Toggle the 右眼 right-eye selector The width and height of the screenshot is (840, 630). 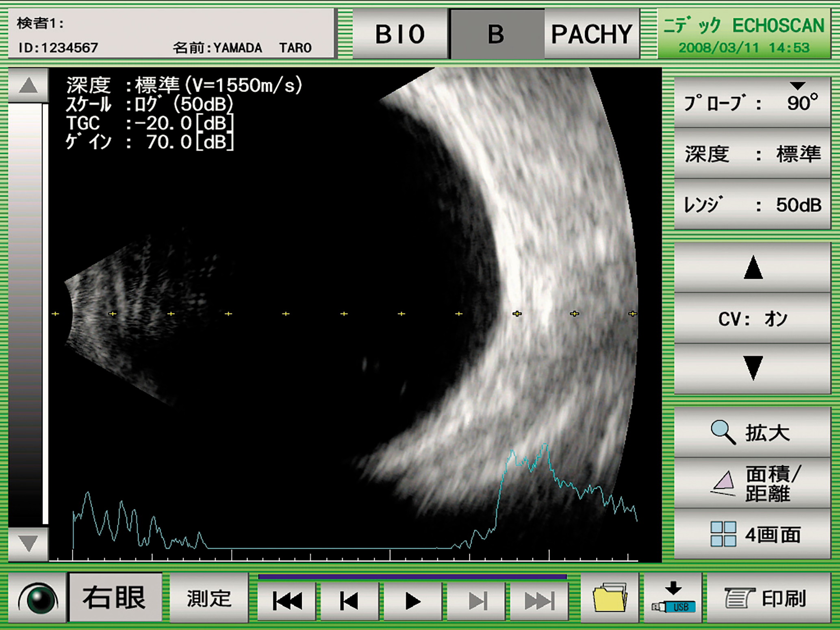[x=115, y=597]
